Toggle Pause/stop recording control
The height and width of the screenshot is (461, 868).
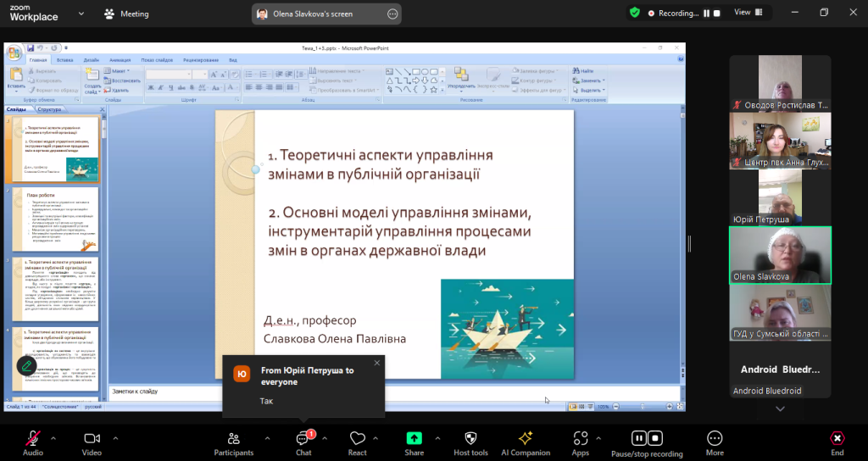click(647, 438)
